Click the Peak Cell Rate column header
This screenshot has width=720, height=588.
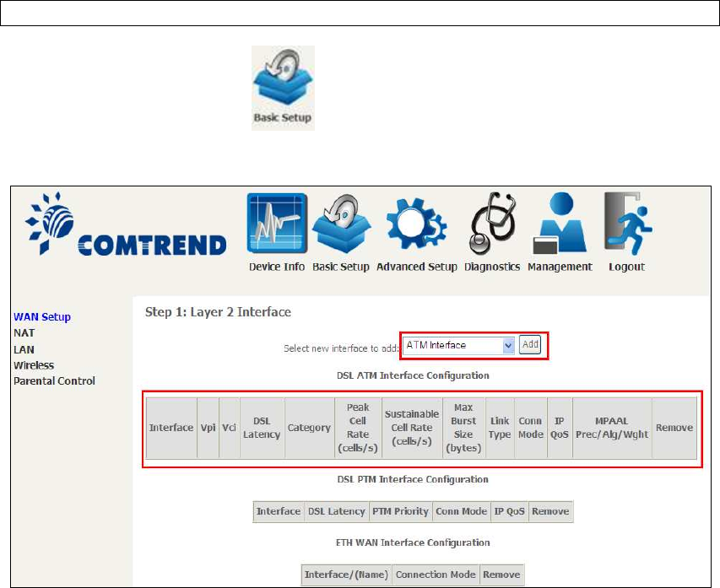[358, 428]
